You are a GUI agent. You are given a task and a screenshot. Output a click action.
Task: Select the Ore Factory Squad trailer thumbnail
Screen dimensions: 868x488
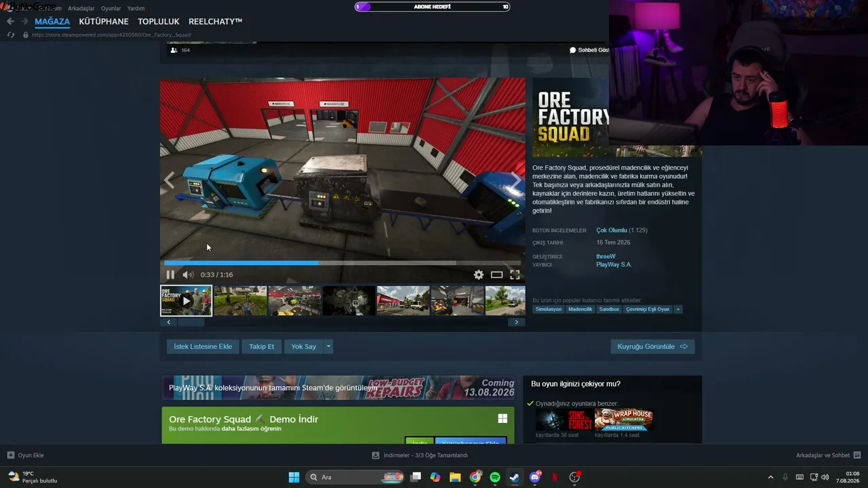[186, 301]
